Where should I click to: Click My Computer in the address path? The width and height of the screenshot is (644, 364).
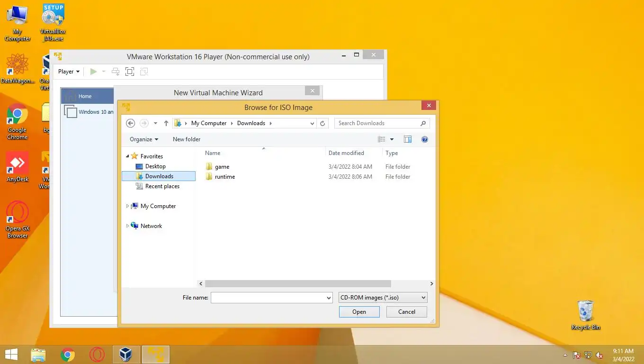pos(209,123)
